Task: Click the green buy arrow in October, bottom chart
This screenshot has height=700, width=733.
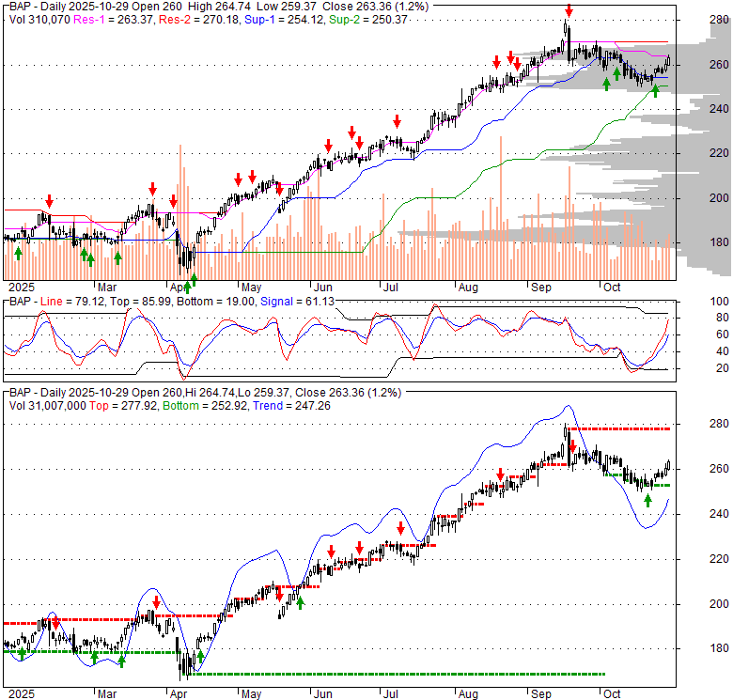Action: click(647, 501)
